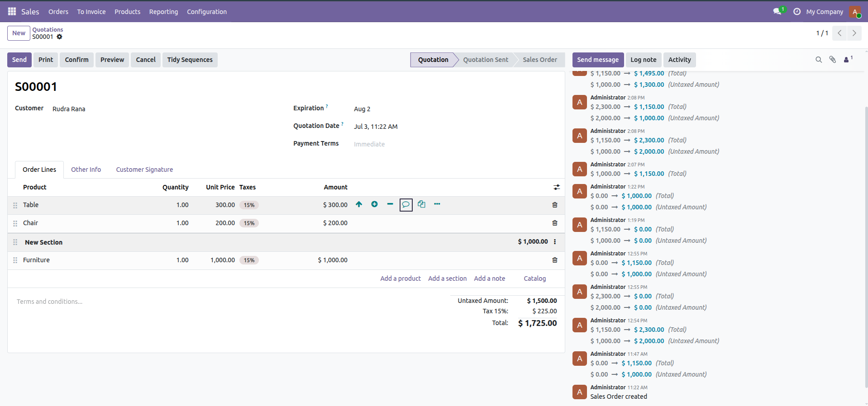Click the minus icon on Table row
The image size is (868, 406).
(x=390, y=204)
